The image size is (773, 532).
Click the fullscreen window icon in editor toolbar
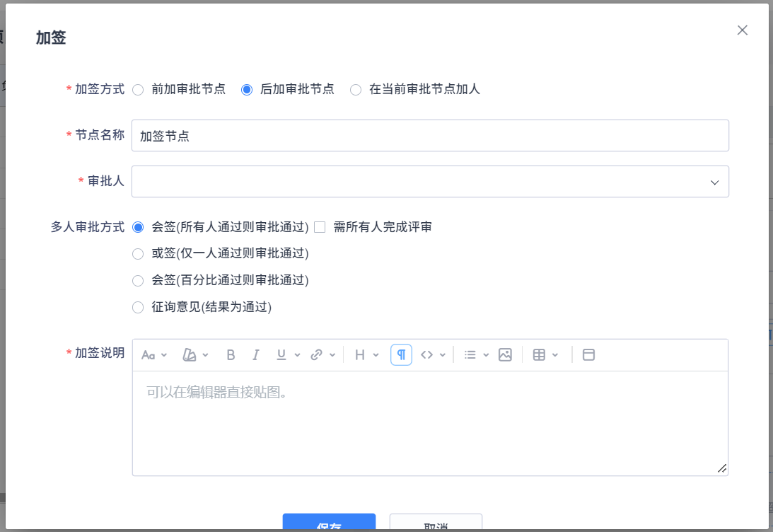point(588,355)
